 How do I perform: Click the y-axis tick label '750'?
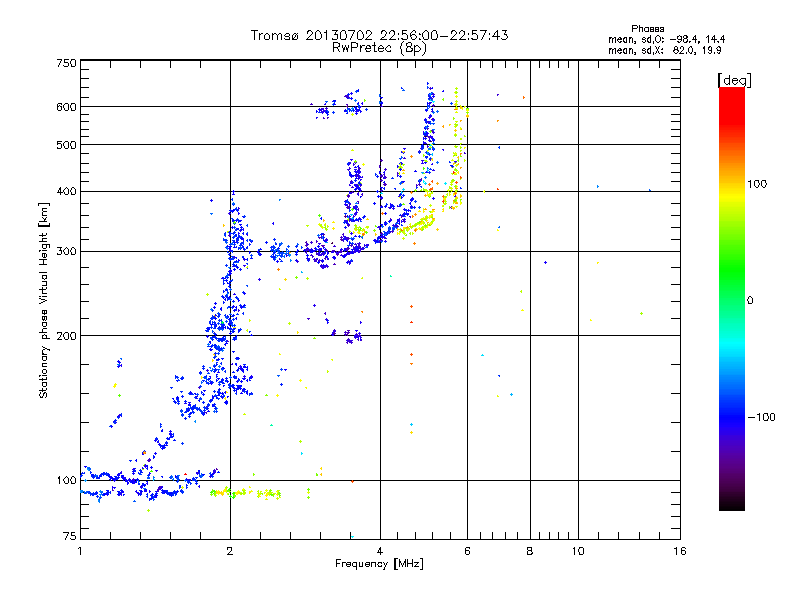[66, 63]
